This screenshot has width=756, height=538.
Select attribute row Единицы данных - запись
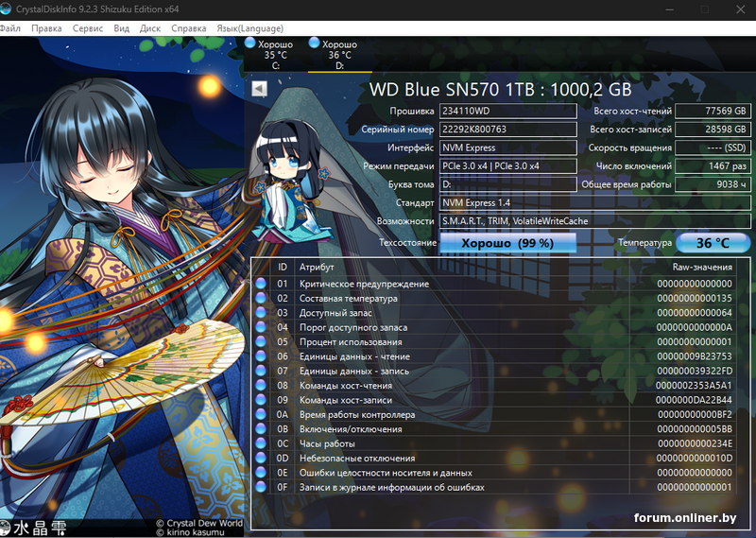tap(494, 371)
